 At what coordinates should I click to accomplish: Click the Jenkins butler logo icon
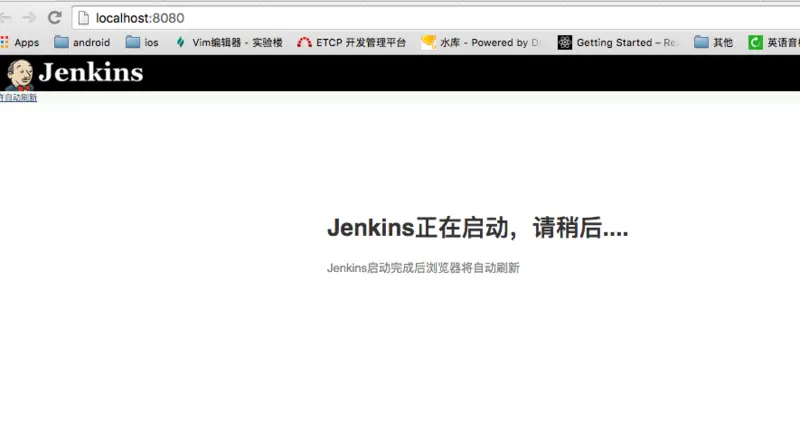pyautogui.click(x=20, y=75)
